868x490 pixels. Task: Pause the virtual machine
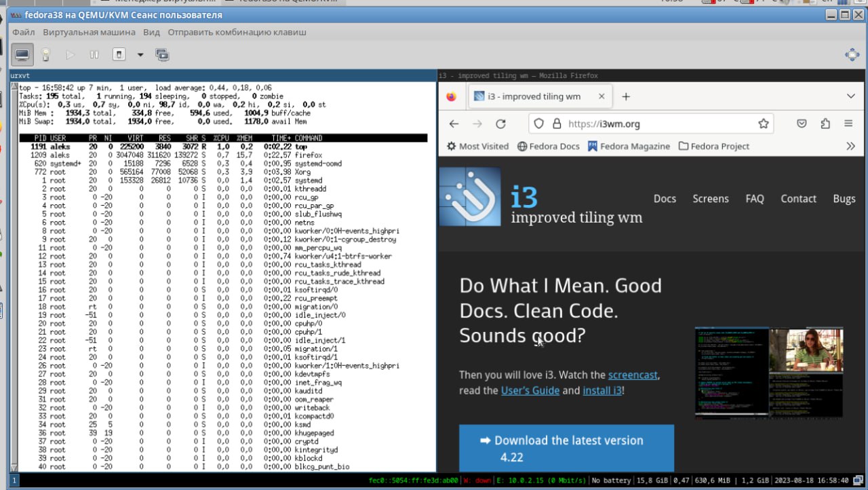click(x=94, y=54)
